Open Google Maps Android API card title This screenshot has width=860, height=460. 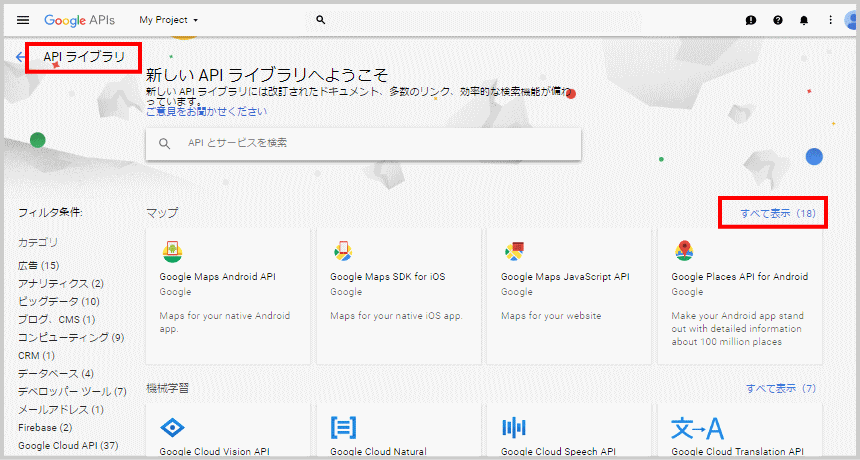click(x=218, y=277)
